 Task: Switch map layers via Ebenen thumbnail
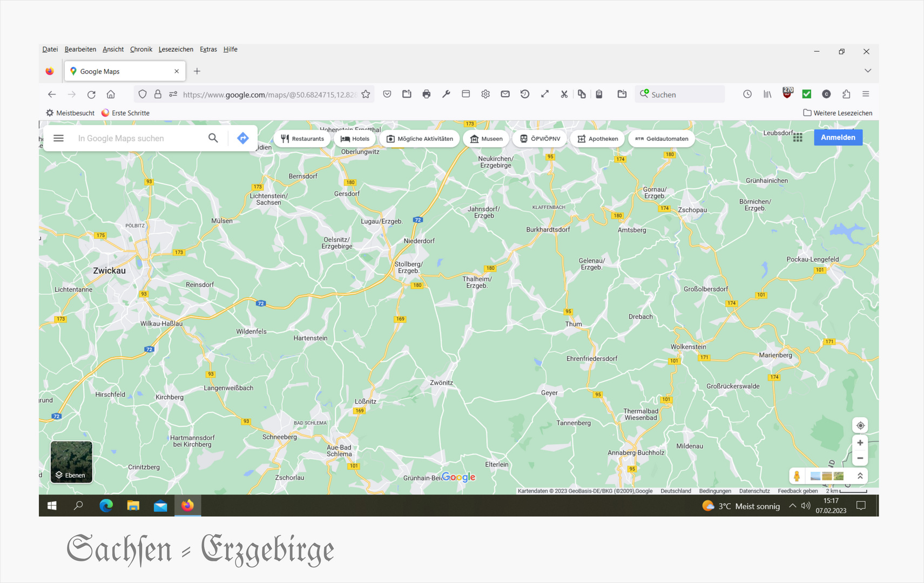pos(71,462)
